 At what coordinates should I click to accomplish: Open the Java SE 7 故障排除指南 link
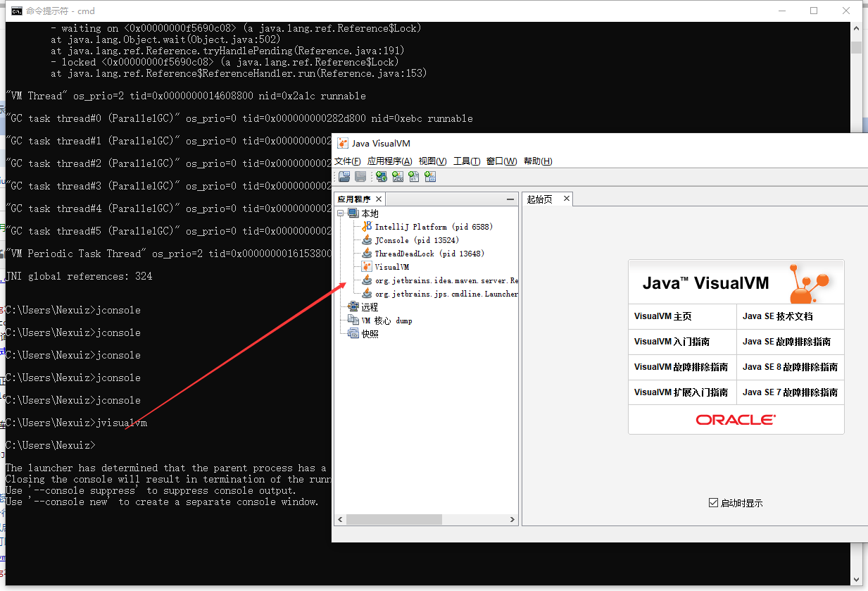coord(791,392)
